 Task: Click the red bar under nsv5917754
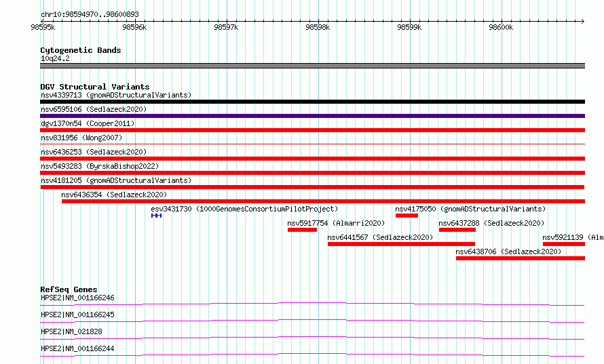click(303, 230)
